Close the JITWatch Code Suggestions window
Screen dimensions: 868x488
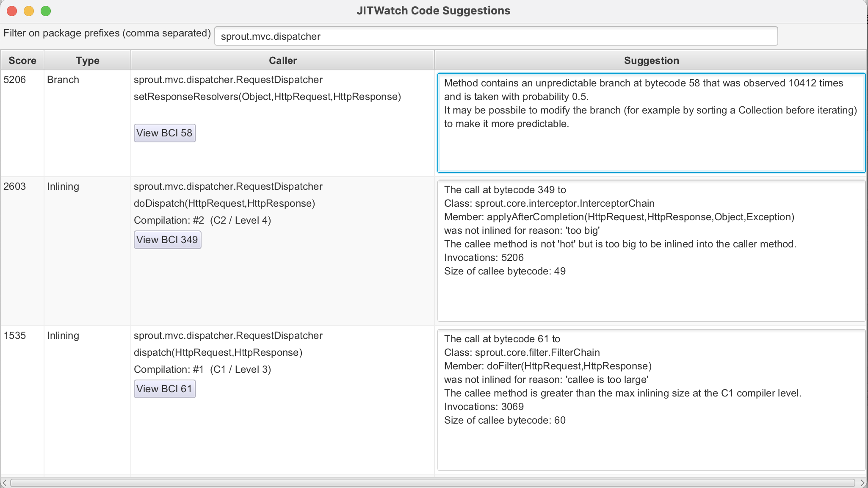click(12, 11)
